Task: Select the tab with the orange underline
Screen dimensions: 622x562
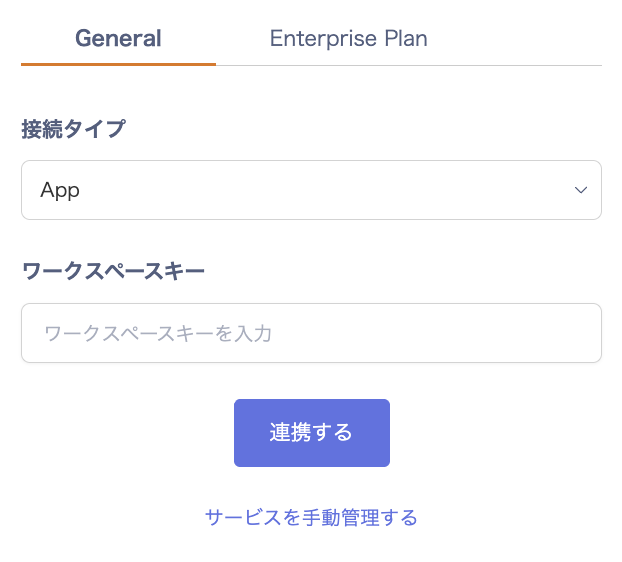Action: (118, 39)
